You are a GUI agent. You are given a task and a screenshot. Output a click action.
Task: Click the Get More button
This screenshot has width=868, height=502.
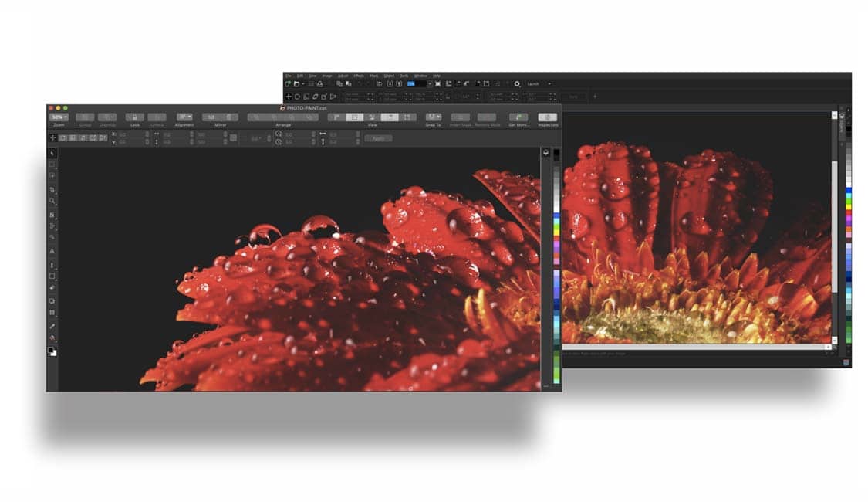point(518,117)
